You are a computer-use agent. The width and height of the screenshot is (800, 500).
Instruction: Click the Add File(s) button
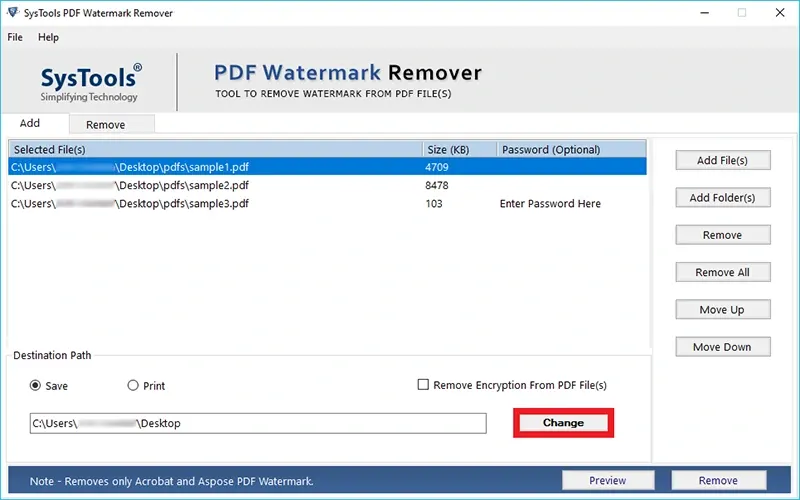click(723, 160)
